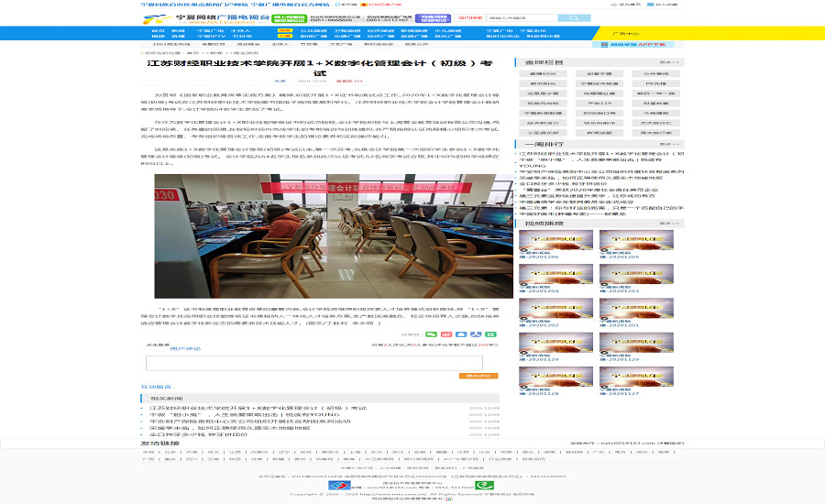Share article via the blue cloud icon

coord(460,334)
